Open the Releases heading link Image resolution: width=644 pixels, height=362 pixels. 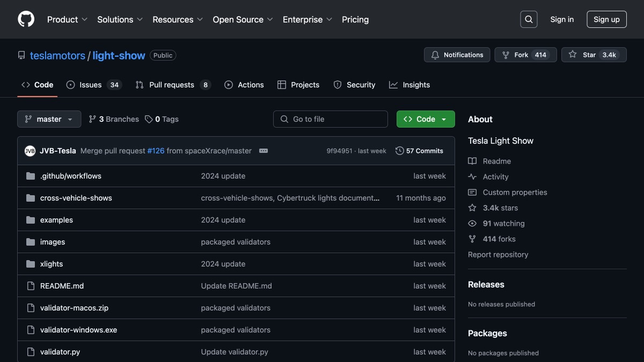[x=486, y=284]
